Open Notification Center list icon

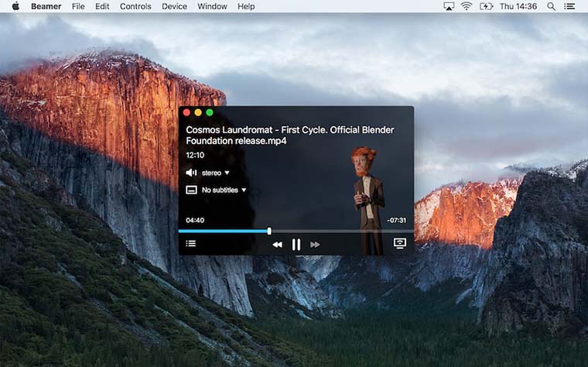click(569, 6)
